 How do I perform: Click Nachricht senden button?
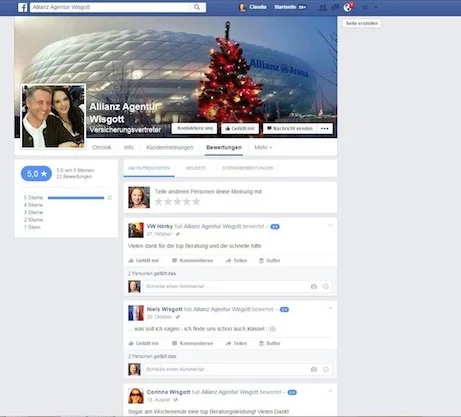pos(289,128)
